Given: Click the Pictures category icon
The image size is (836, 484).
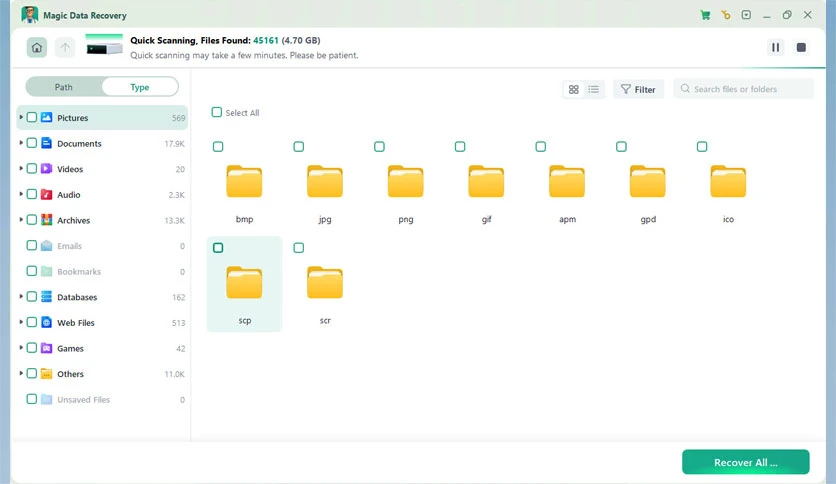Looking at the screenshot, I should point(47,117).
